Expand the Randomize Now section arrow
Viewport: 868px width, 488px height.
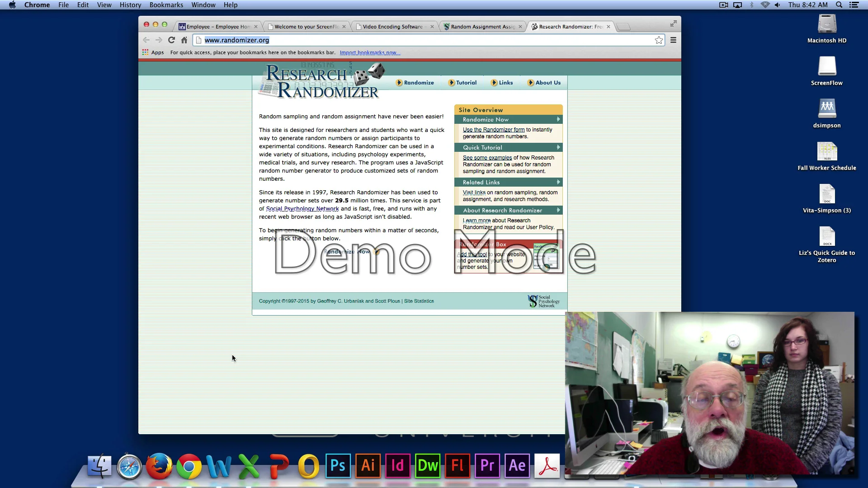tap(558, 120)
